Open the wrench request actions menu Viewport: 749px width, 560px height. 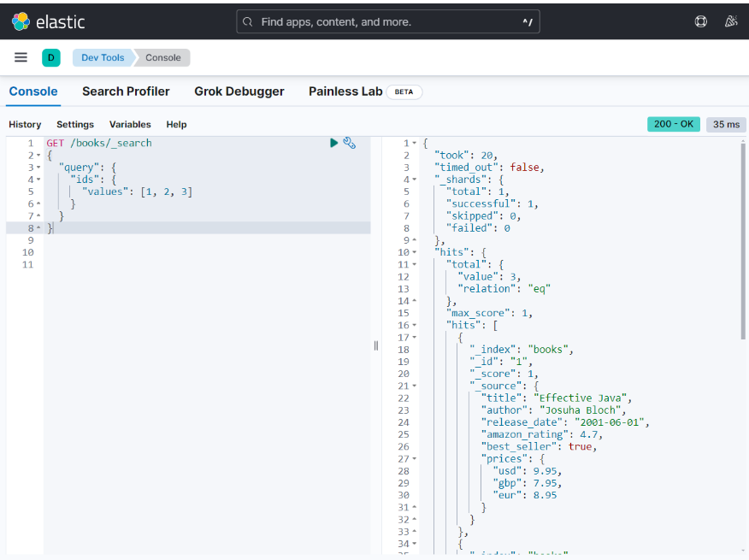tap(350, 143)
